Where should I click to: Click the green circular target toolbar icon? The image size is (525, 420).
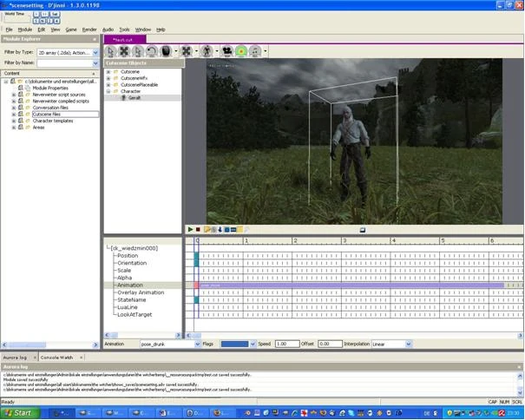point(241,51)
